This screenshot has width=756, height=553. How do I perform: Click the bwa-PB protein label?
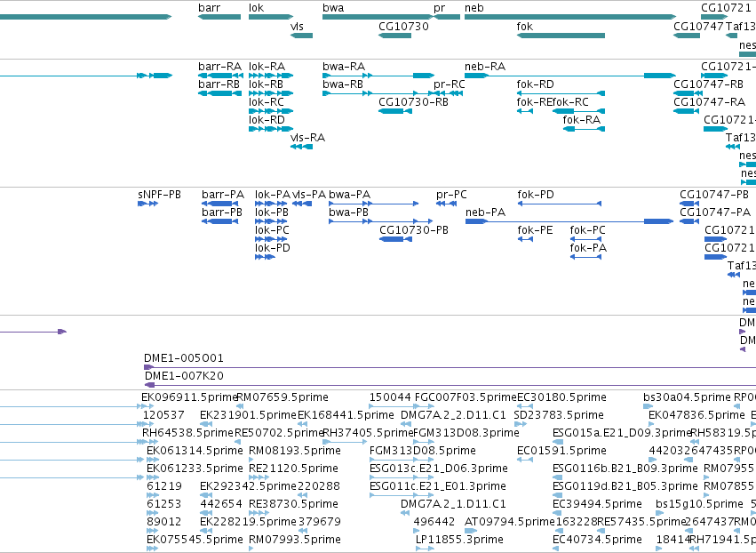(348, 212)
